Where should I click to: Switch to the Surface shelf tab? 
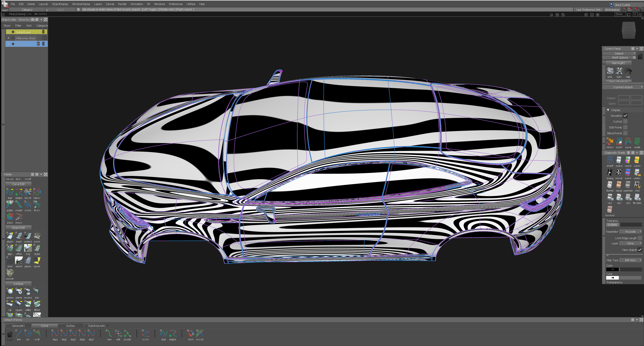[x=70, y=326]
